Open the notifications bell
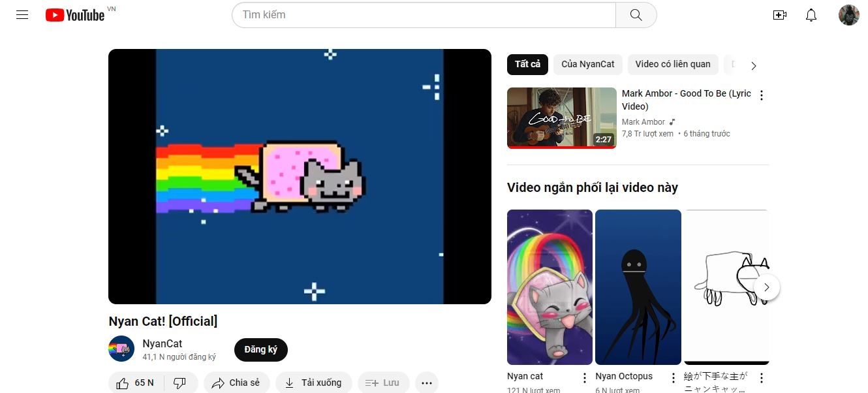 pyautogui.click(x=811, y=15)
